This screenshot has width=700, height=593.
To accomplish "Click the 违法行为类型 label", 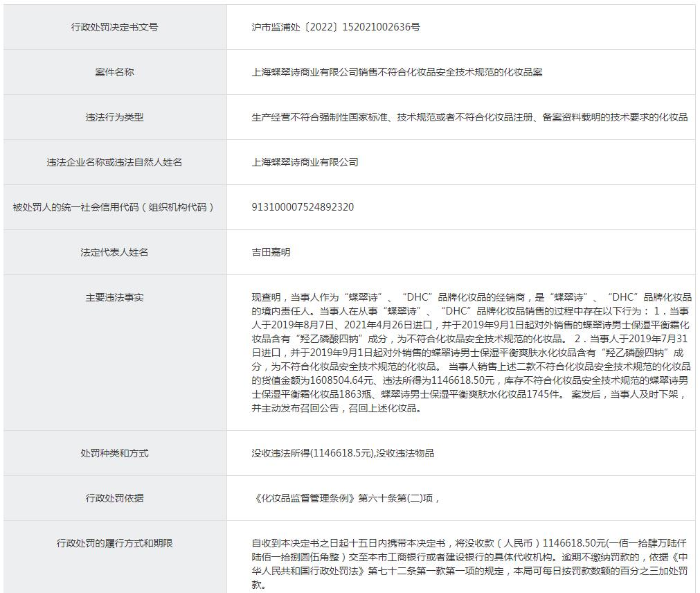I will pyautogui.click(x=114, y=117).
